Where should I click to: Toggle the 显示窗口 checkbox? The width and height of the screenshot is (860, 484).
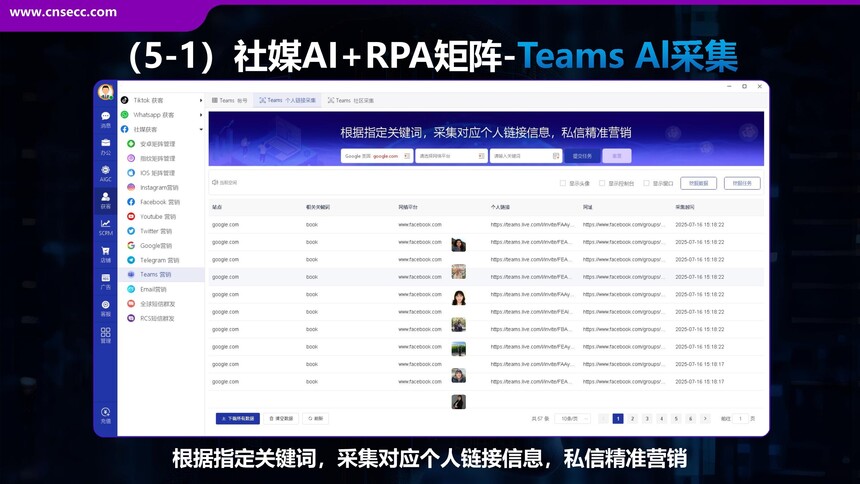click(x=646, y=183)
